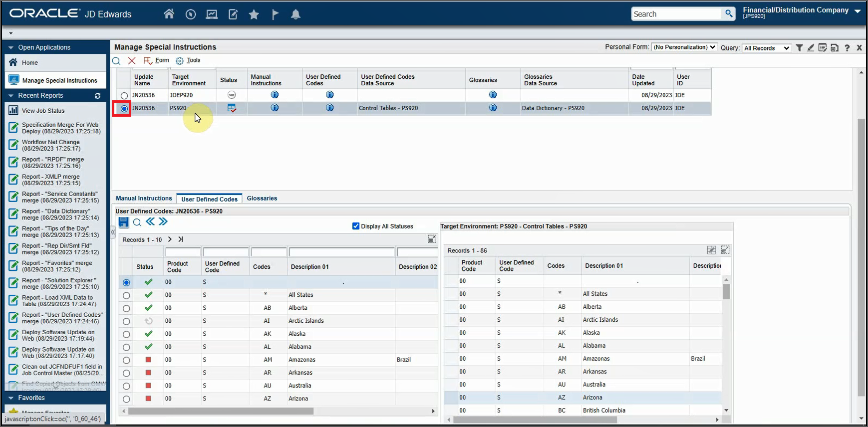The width and height of the screenshot is (868, 427).
Task: Select radio button for All States row
Action: (x=126, y=296)
